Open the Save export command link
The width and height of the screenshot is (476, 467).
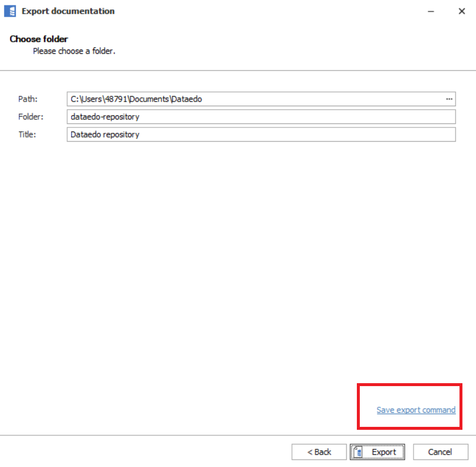coord(416,410)
